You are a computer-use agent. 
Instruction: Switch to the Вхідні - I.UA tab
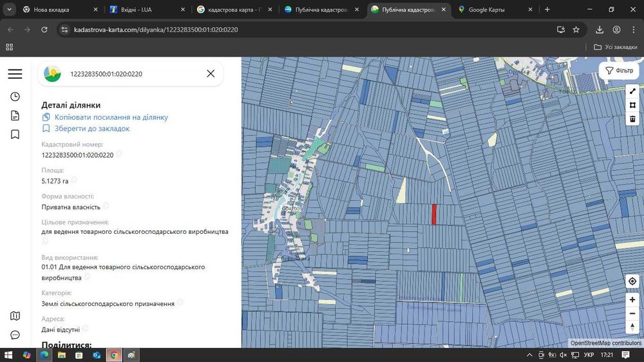click(137, 10)
